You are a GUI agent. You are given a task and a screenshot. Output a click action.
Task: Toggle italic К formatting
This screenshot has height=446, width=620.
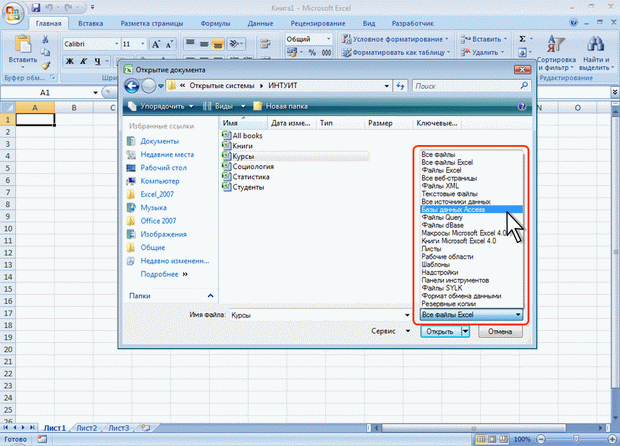[x=83, y=61]
